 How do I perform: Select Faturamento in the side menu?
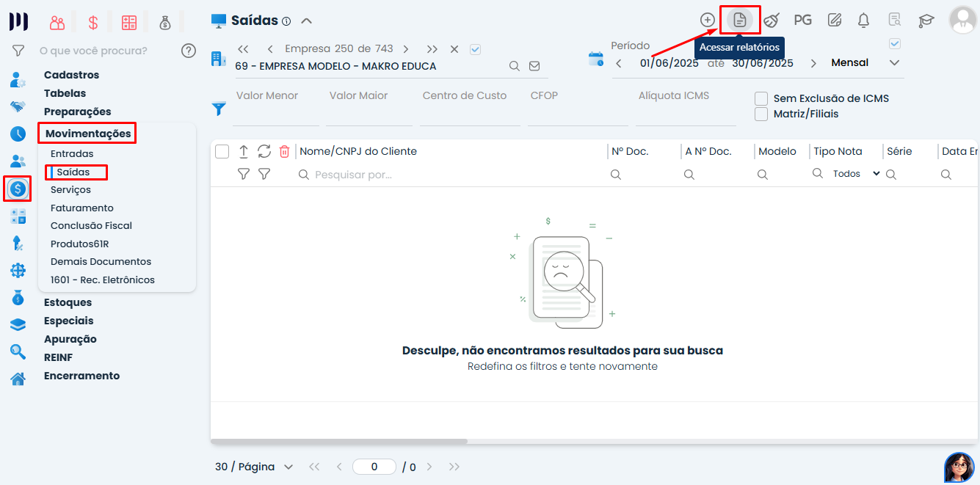pyautogui.click(x=81, y=208)
